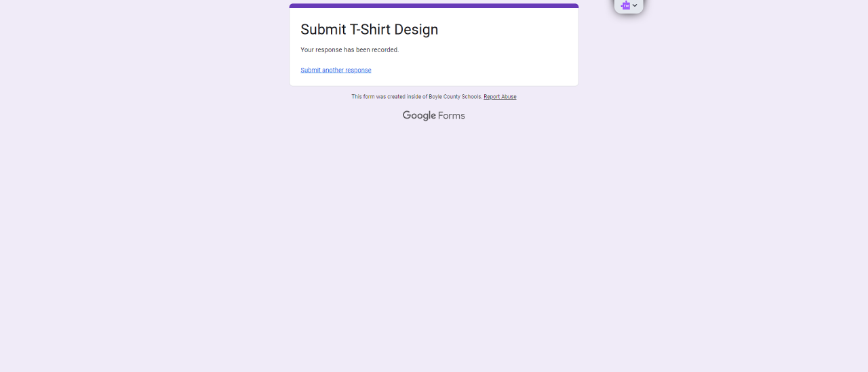Expand the chevron beside the puzzle icon
The height and width of the screenshot is (372, 868).
635,5
